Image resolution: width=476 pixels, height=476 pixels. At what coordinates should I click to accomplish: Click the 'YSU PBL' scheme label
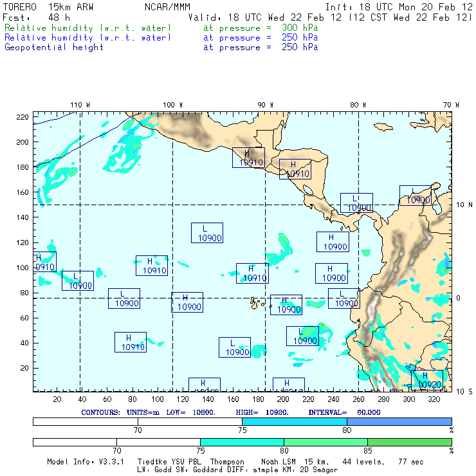point(185,462)
